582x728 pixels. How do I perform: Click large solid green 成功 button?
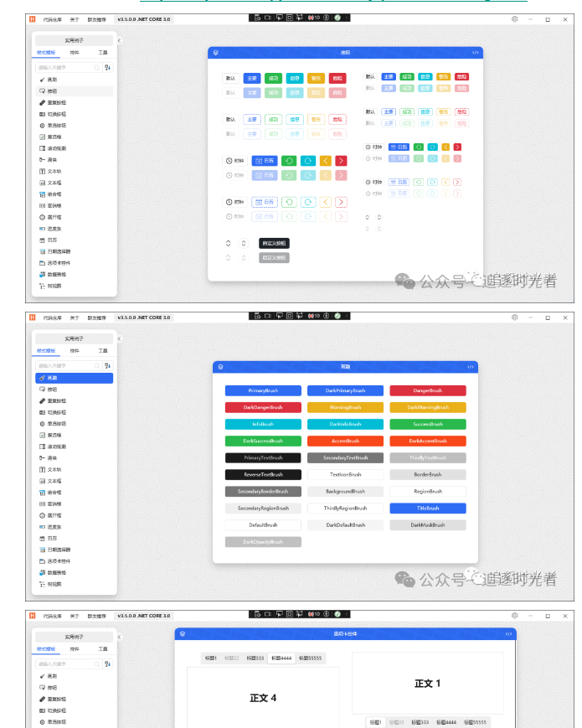point(273,79)
